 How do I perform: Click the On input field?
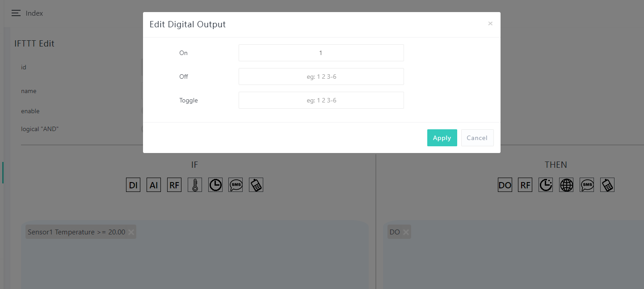pyautogui.click(x=321, y=53)
